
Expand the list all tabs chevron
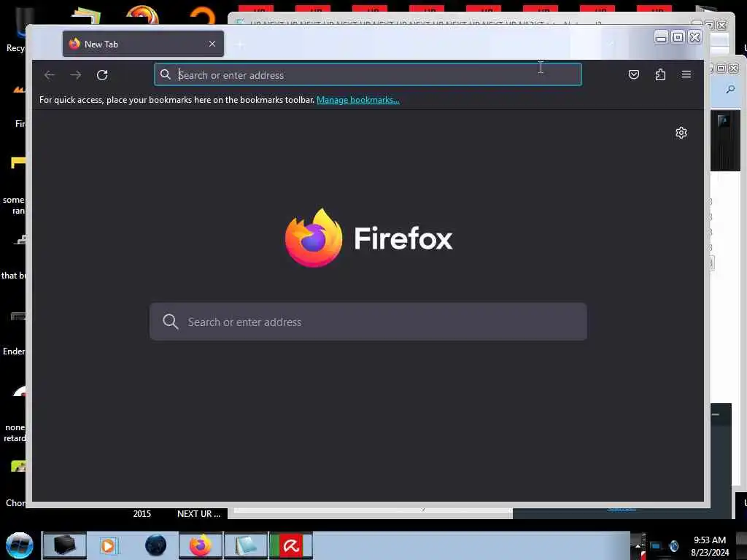click(x=612, y=44)
